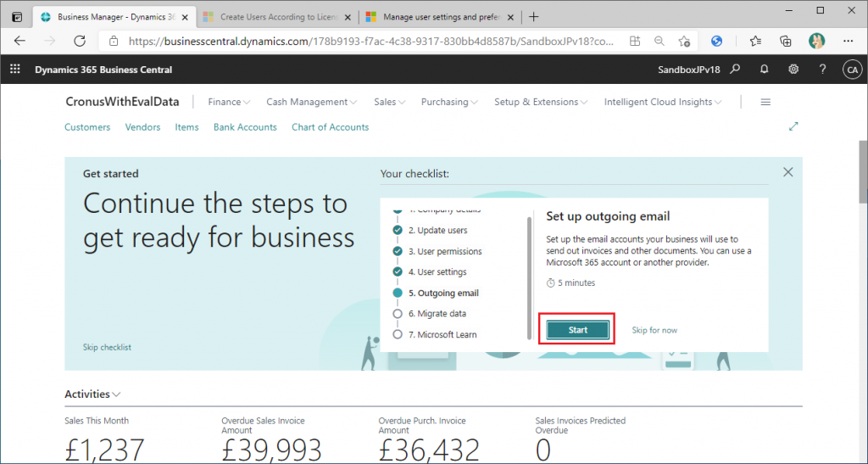Viewport: 868px width, 464px height.
Task: Close the Manage user settings tab
Action: point(510,17)
